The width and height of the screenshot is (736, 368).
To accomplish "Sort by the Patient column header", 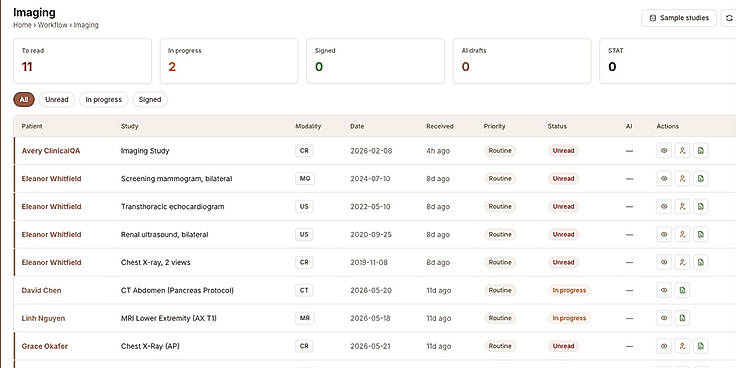I will [x=32, y=126].
